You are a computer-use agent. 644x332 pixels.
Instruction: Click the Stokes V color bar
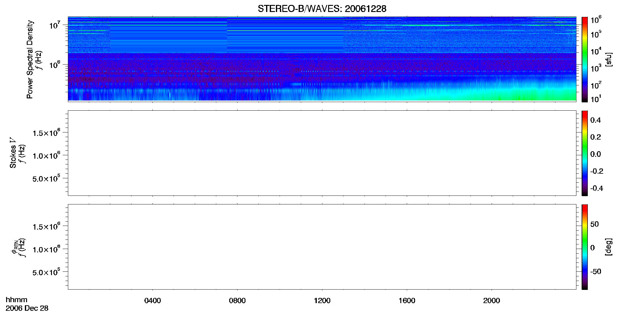point(584,153)
